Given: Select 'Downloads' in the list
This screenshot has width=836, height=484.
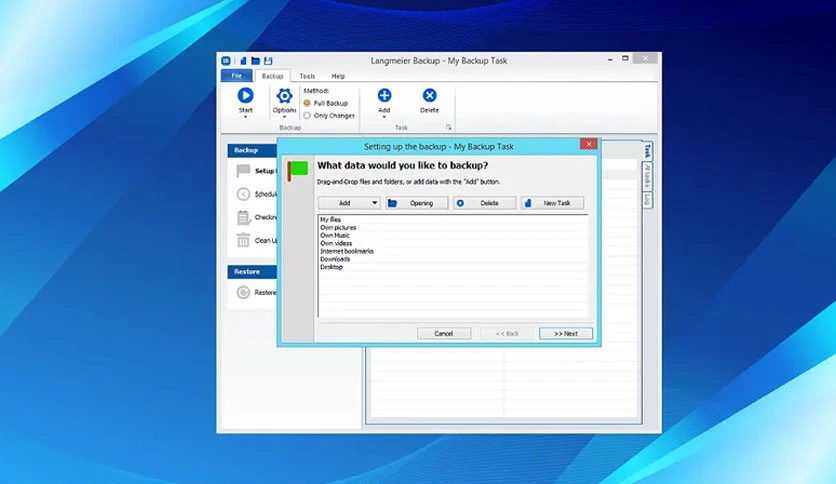Looking at the screenshot, I should [335, 259].
